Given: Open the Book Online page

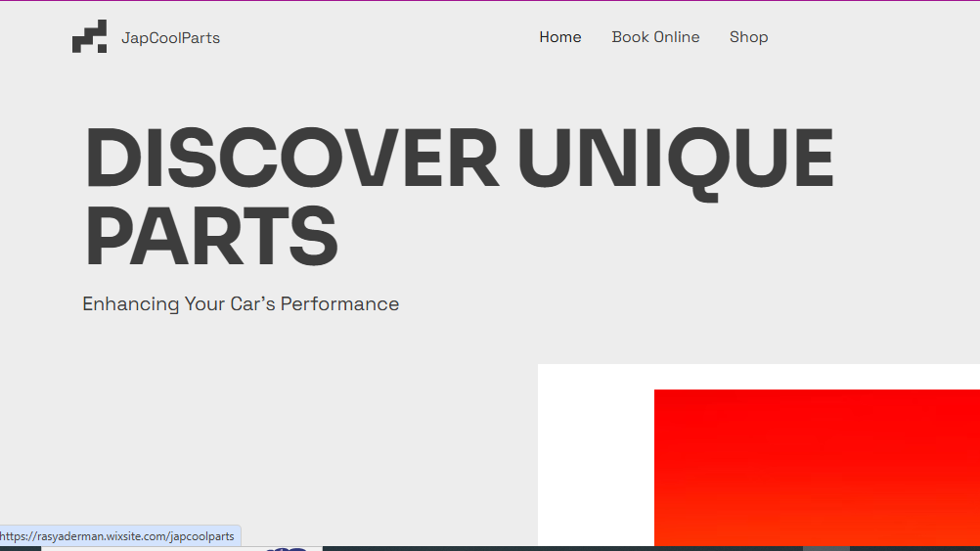Looking at the screenshot, I should [655, 37].
